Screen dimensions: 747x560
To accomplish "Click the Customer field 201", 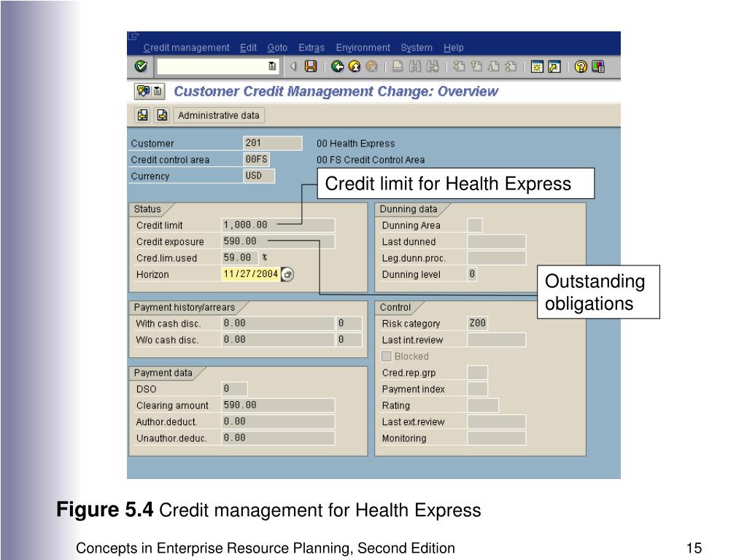I will [x=273, y=143].
